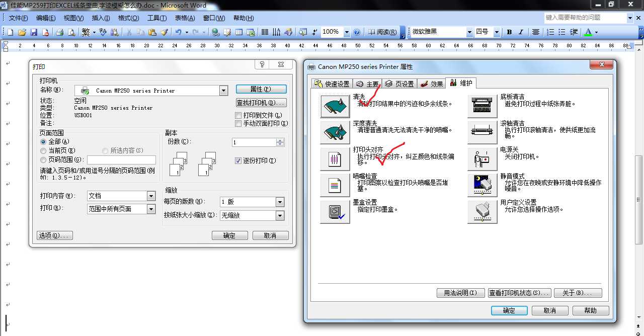Click the 静音模式 quiet mode icon
Screen dimensions: 644x336
482,185
